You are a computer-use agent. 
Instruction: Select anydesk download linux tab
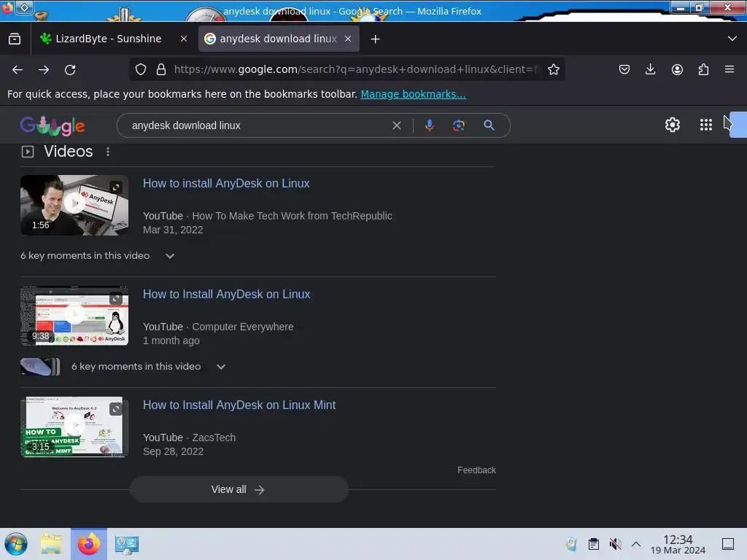point(278,39)
